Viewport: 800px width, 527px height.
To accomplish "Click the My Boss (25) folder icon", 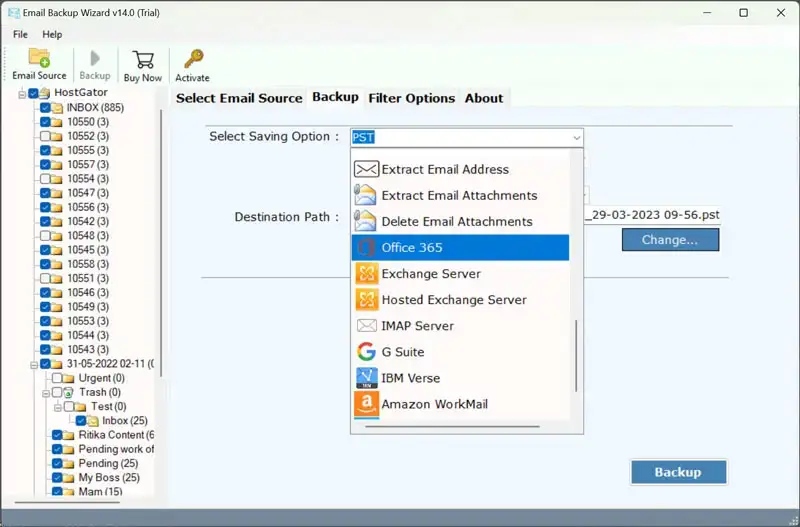I will click(69, 478).
